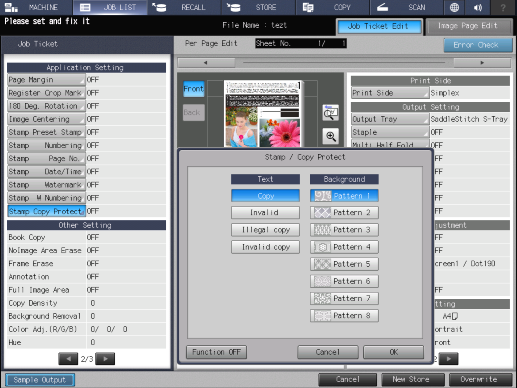Go to previous Job Ticket page
517x388 pixels.
pos(68,359)
